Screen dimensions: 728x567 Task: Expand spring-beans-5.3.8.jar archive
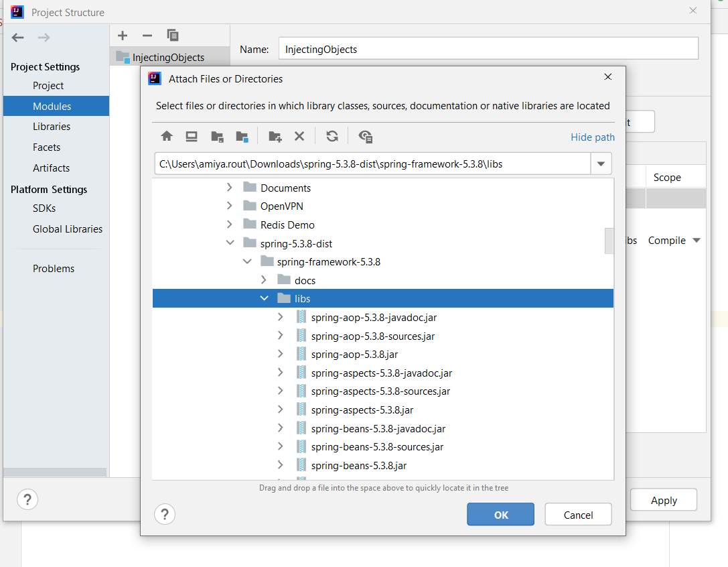pyautogui.click(x=281, y=464)
